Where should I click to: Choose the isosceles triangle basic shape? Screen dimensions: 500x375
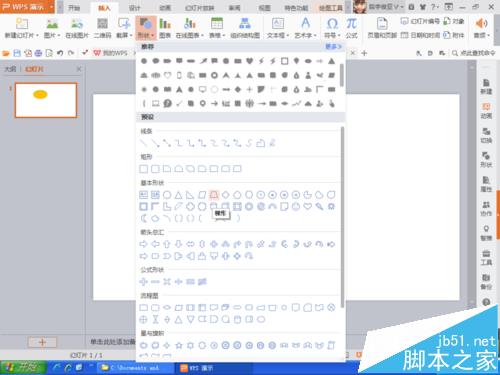pyautogui.click(x=179, y=195)
